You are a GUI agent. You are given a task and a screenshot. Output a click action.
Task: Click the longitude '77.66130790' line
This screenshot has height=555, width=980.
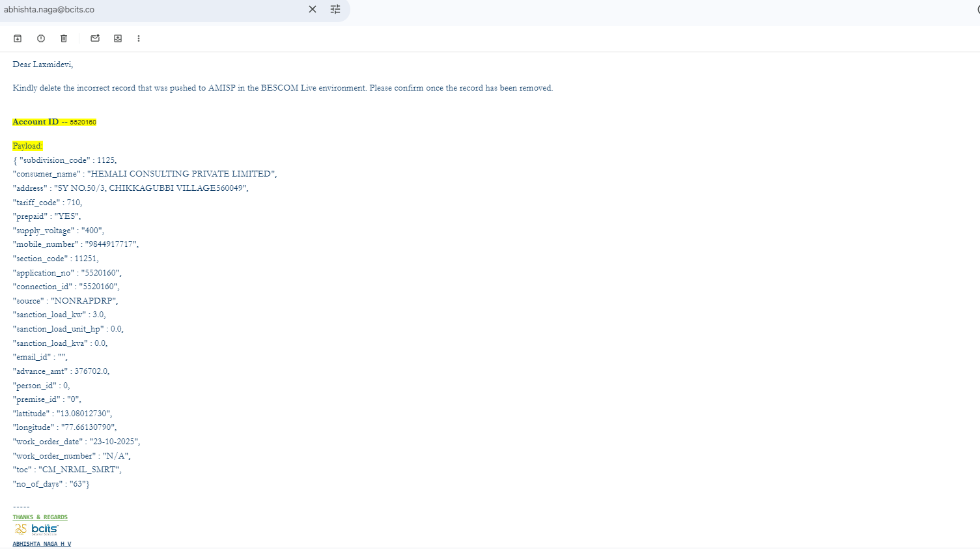65,427
